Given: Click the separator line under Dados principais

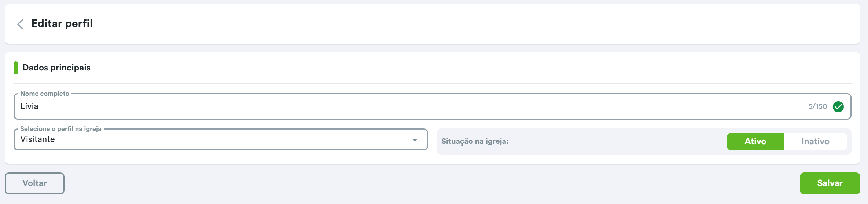Looking at the screenshot, I should pyautogui.click(x=433, y=84).
